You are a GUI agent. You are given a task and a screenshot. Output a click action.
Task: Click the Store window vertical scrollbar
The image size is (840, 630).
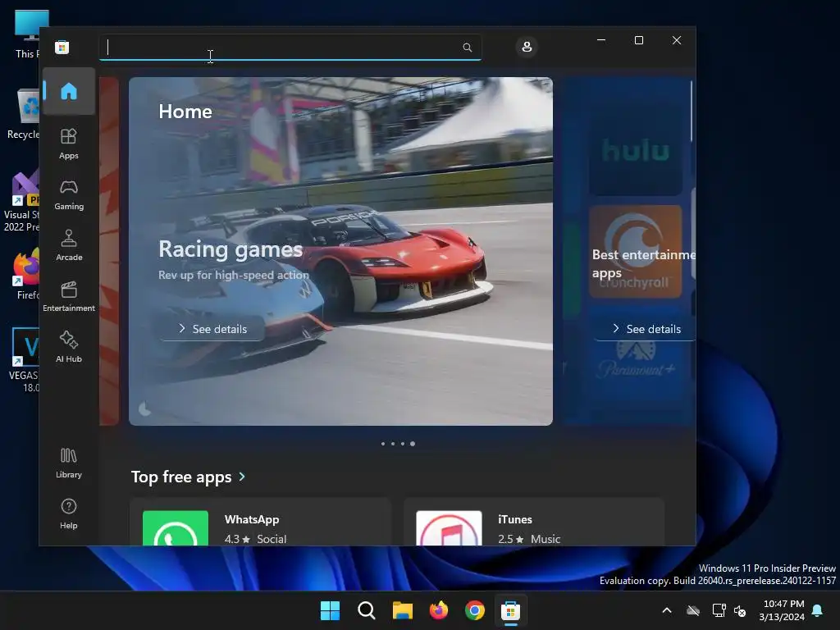[x=691, y=111]
